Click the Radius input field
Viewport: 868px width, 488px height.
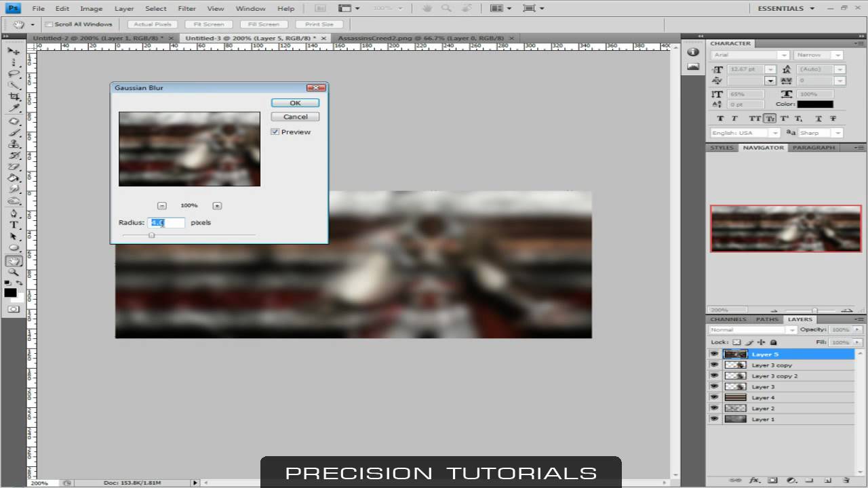pos(166,222)
